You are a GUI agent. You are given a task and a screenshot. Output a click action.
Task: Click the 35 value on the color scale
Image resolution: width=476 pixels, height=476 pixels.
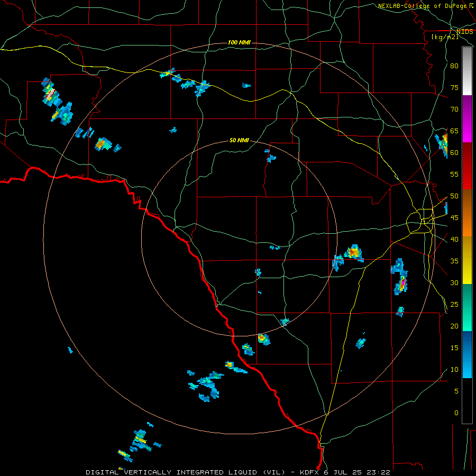454,261
